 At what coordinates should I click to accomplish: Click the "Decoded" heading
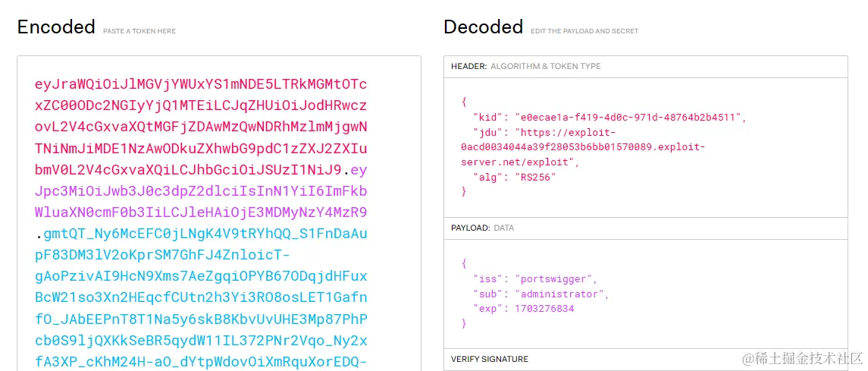coord(483,27)
